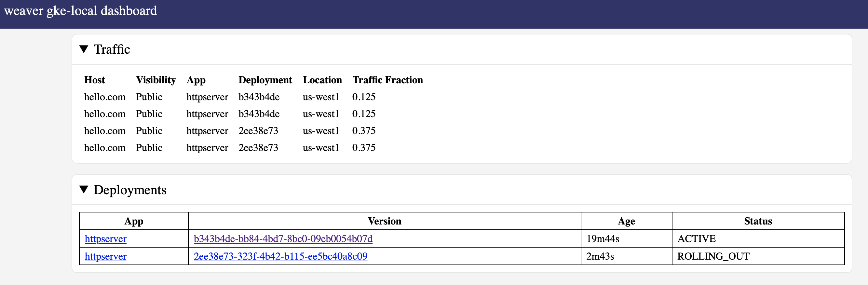Click the Age column header
This screenshot has width=868, height=285.
[x=626, y=221]
